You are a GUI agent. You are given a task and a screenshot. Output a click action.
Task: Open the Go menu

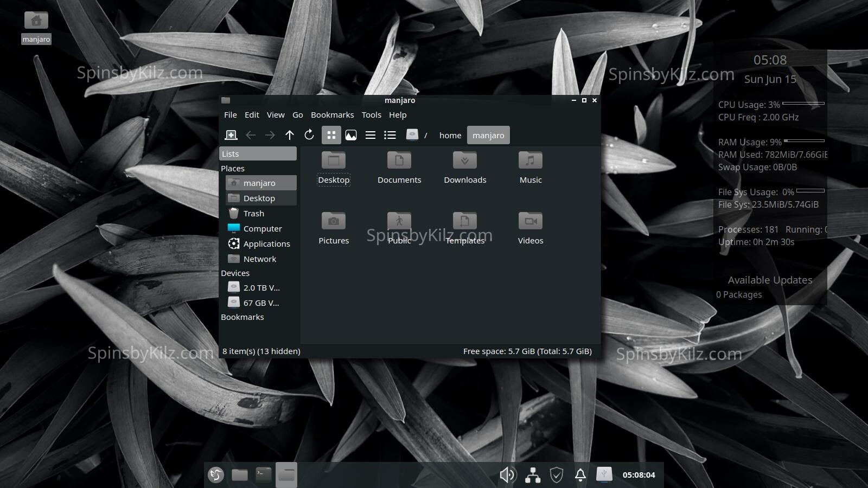[x=298, y=115]
